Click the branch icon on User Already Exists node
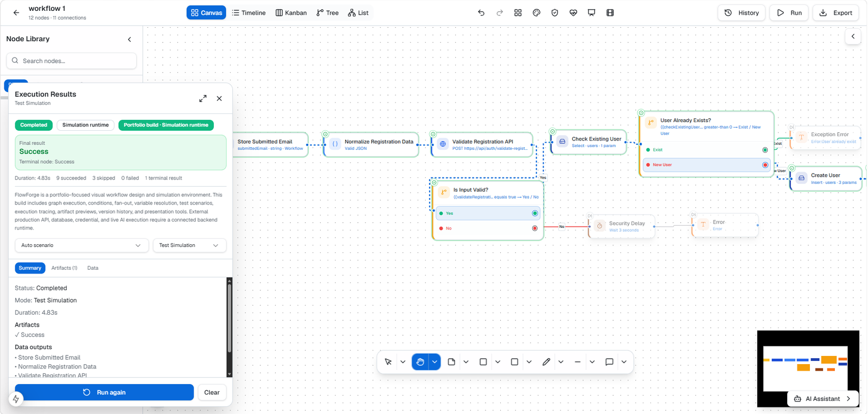This screenshot has width=868, height=414. click(x=650, y=123)
